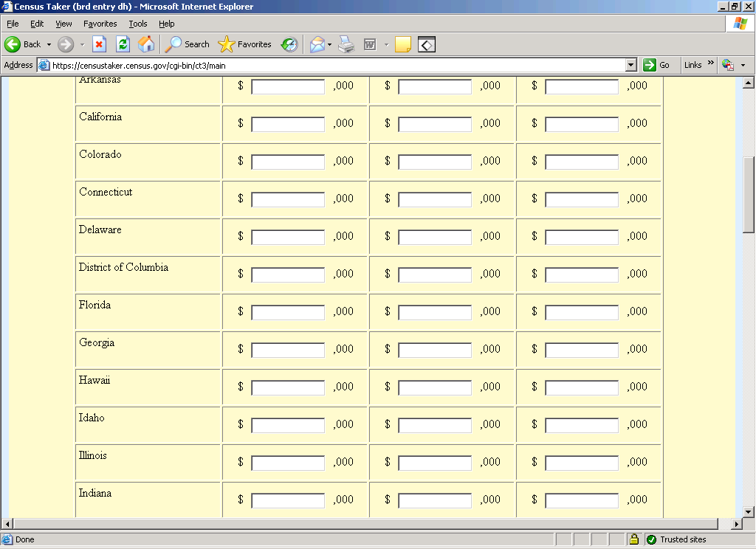
Task: Open the Search pane
Action: (x=188, y=44)
